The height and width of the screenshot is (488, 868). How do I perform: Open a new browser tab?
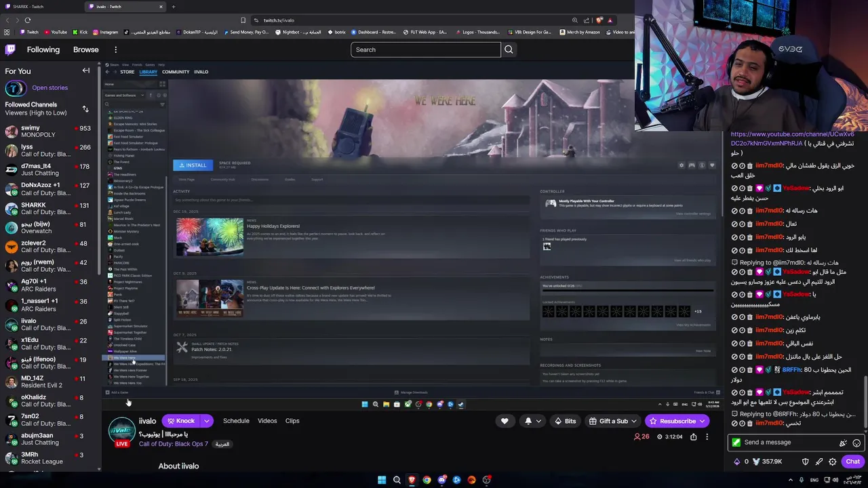[173, 7]
